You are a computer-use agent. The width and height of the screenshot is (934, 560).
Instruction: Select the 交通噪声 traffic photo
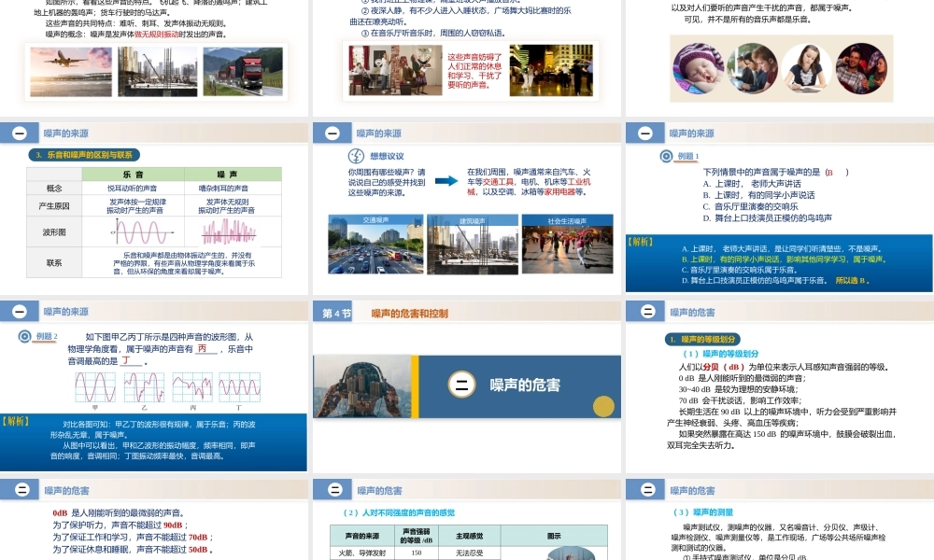375,244
